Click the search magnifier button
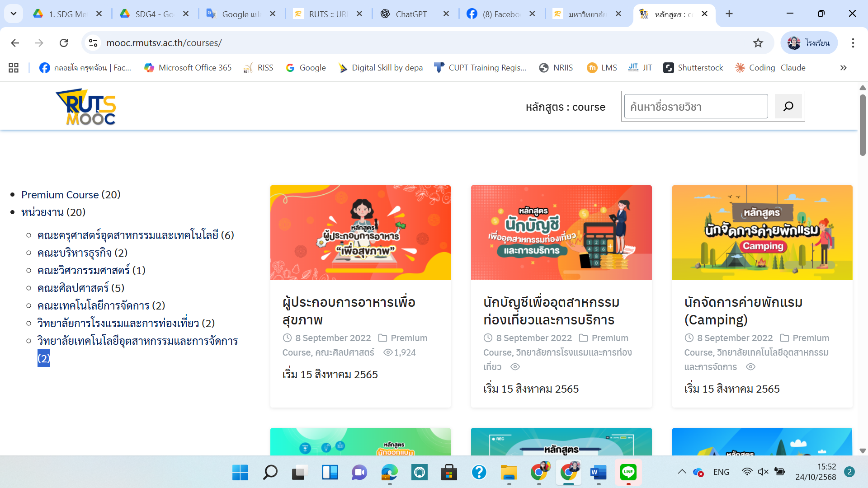The height and width of the screenshot is (488, 868). 788,106
